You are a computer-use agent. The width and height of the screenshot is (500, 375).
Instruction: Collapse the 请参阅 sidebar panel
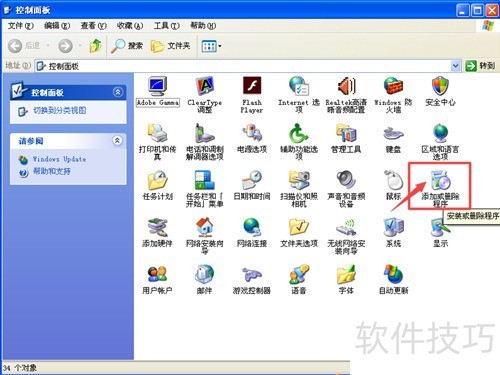click(117, 140)
